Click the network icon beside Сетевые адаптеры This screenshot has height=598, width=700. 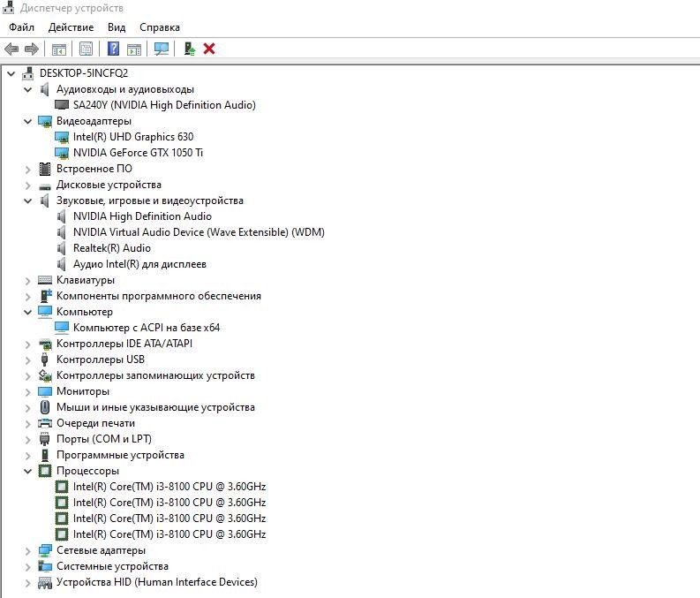click(45, 550)
